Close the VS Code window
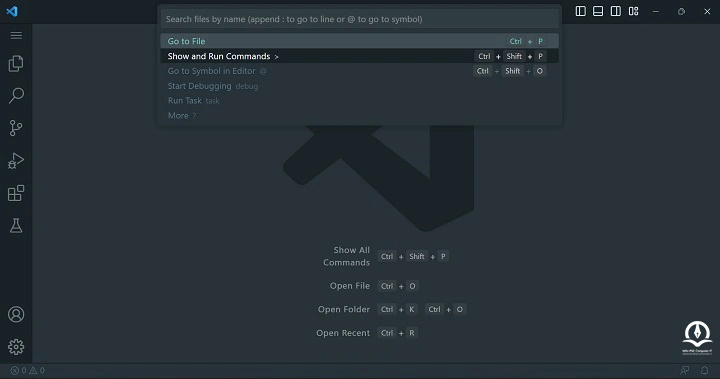The width and height of the screenshot is (720, 379). point(707,11)
